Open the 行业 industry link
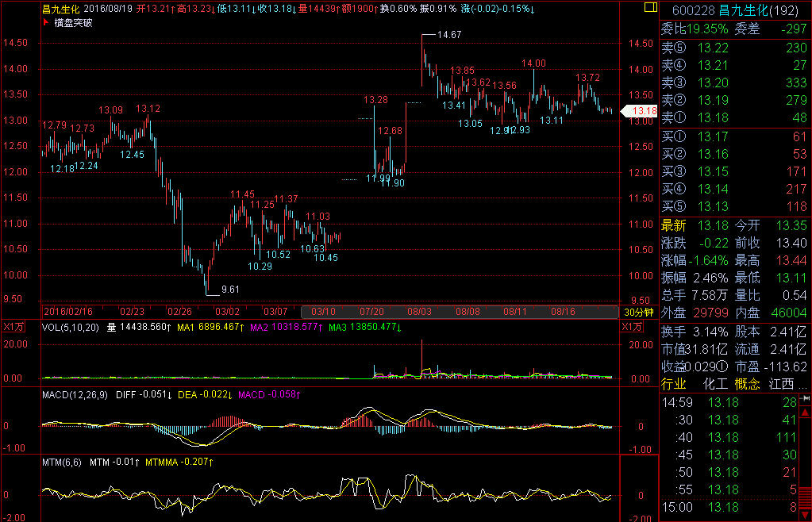This screenshot has height=522, width=812. point(673,385)
